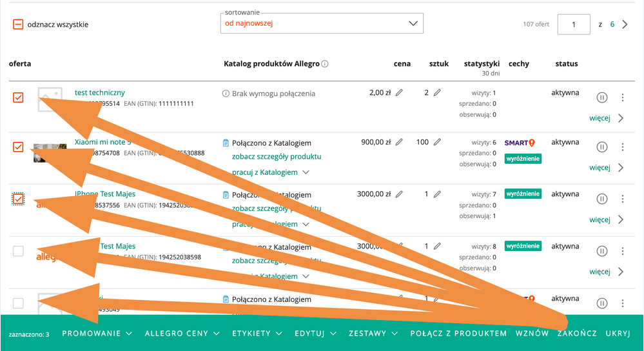This screenshot has width=644, height=351.
Task: Open the 'test techniczny' offer title
Action: coord(100,92)
